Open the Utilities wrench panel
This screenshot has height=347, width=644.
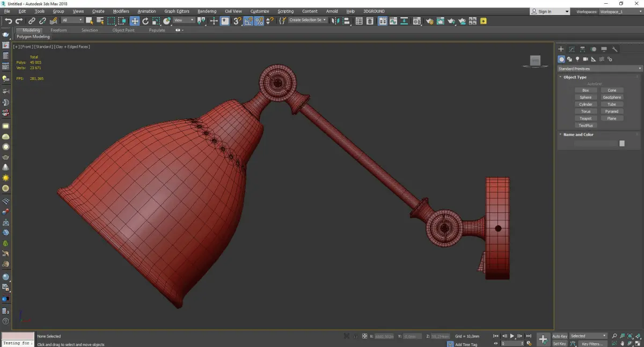click(x=615, y=49)
